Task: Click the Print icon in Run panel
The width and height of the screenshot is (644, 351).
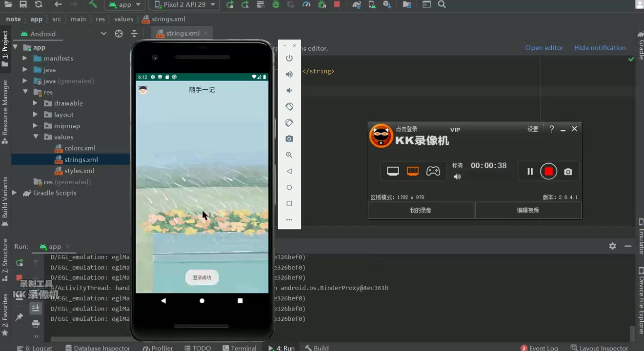Action: coord(36,324)
